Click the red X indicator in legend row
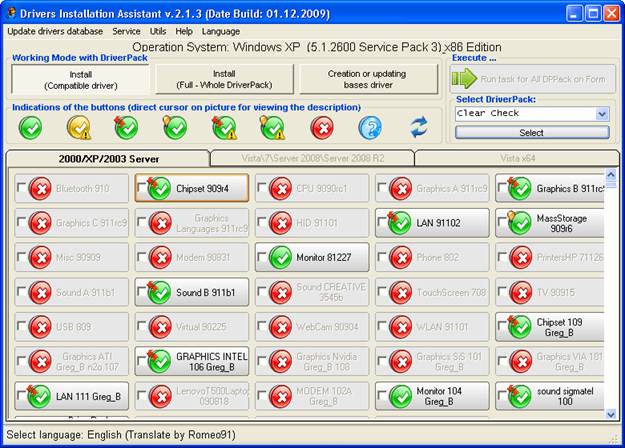Viewport: 625px width, 448px height. (x=322, y=127)
